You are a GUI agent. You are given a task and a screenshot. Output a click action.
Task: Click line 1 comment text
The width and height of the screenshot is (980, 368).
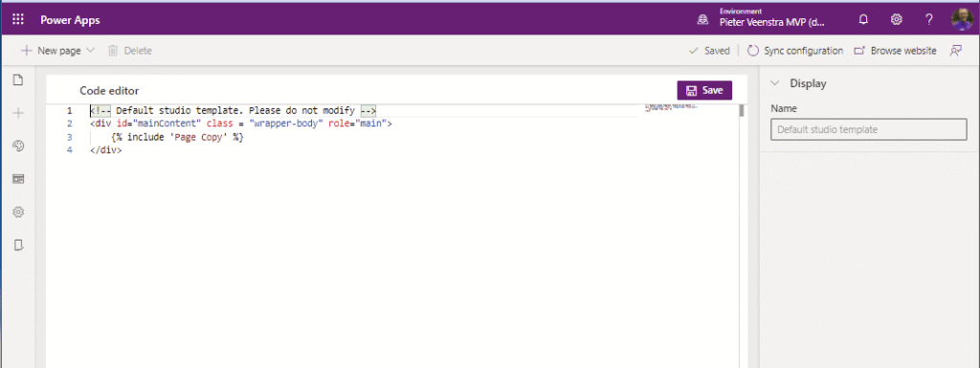tap(233, 111)
